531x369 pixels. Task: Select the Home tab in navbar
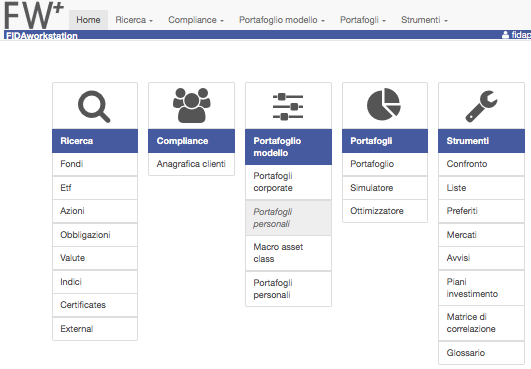tap(88, 20)
